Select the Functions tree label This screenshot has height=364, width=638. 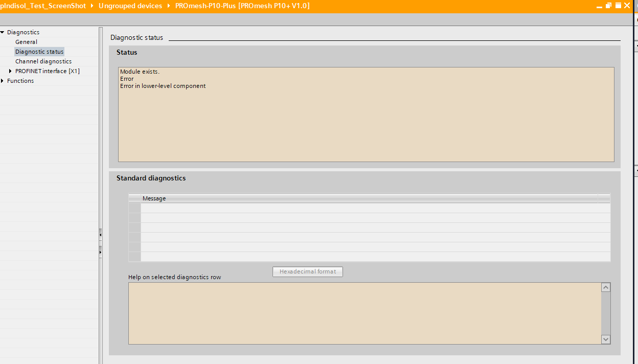click(20, 81)
